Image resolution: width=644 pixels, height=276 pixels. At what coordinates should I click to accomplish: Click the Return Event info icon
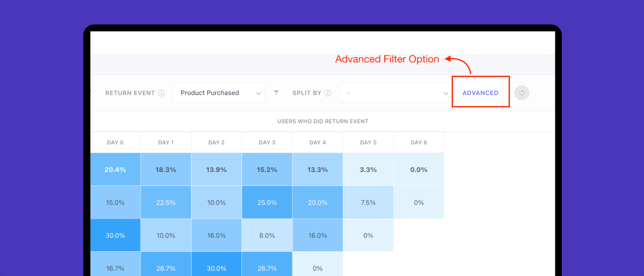[161, 93]
